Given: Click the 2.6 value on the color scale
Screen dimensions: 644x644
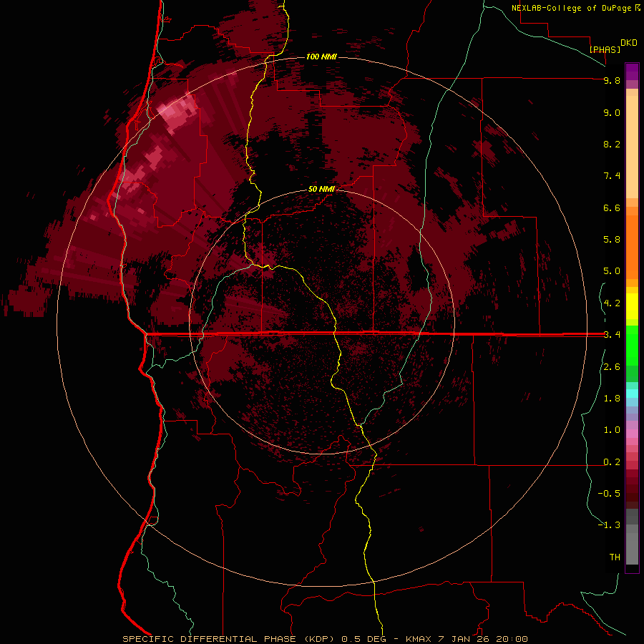Looking at the screenshot, I should (x=612, y=367).
